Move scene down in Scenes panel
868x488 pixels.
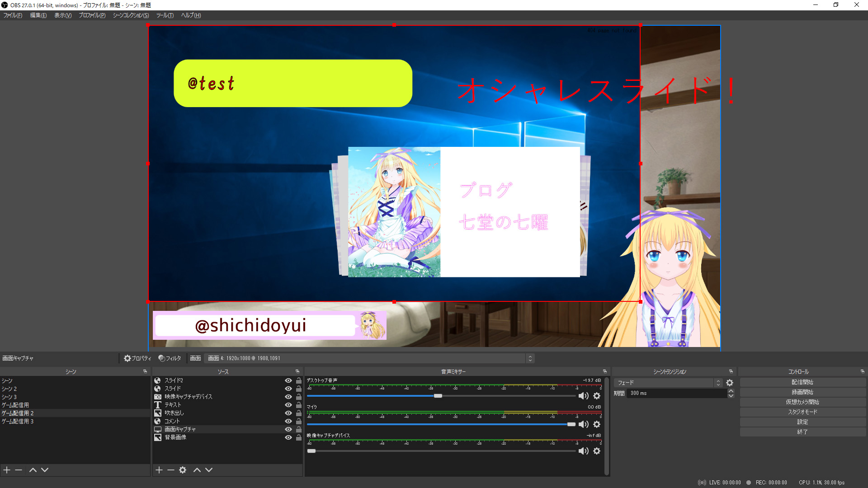[45, 470]
